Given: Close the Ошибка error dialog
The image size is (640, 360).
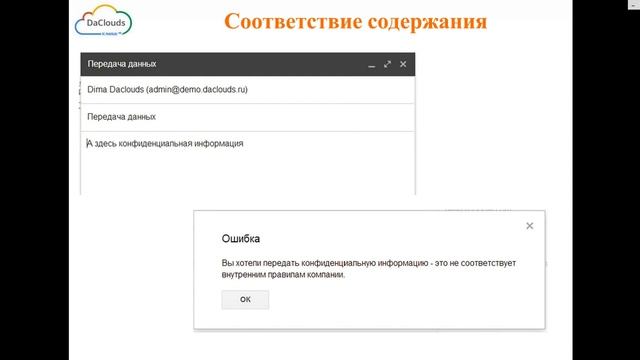Looking at the screenshot, I should pos(529,226).
